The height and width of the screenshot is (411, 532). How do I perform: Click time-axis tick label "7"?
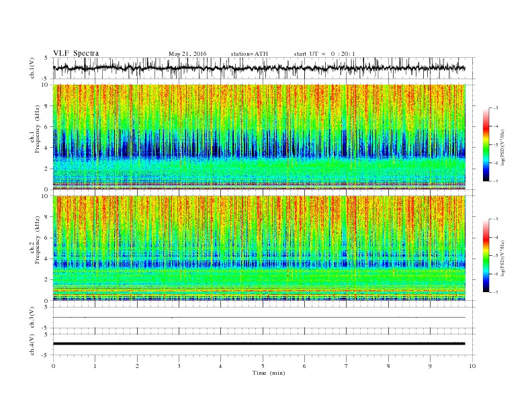[347, 366]
